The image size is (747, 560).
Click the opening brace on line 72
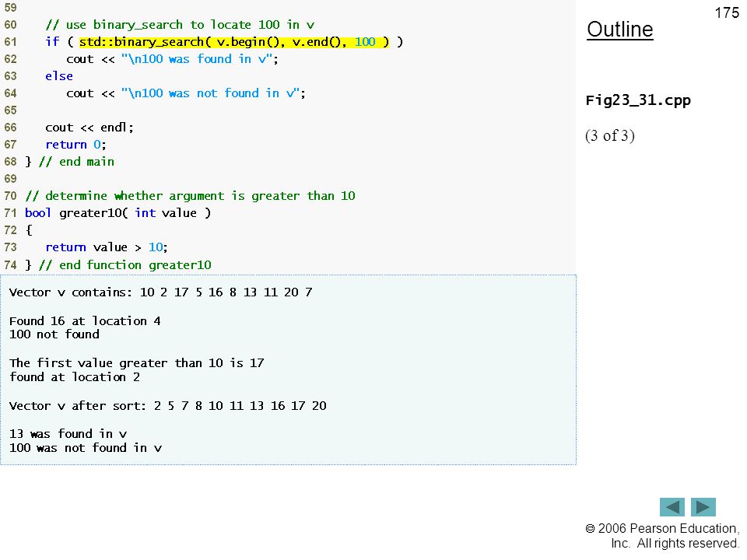[x=29, y=230]
